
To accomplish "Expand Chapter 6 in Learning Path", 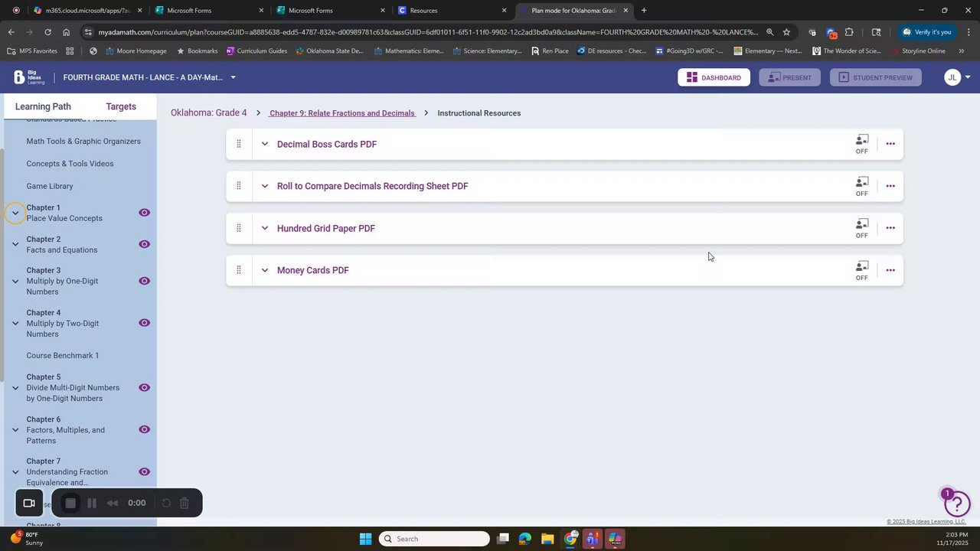I will pyautogui.click(x=15, y=429).
